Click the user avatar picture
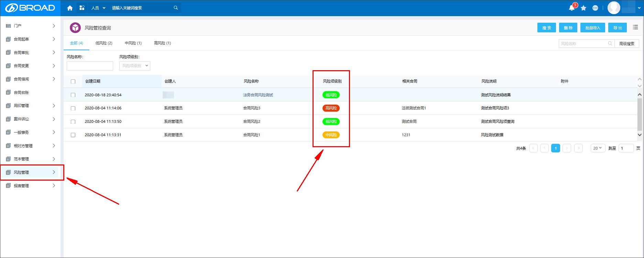The image size is (644, 258). click(614, 8)
